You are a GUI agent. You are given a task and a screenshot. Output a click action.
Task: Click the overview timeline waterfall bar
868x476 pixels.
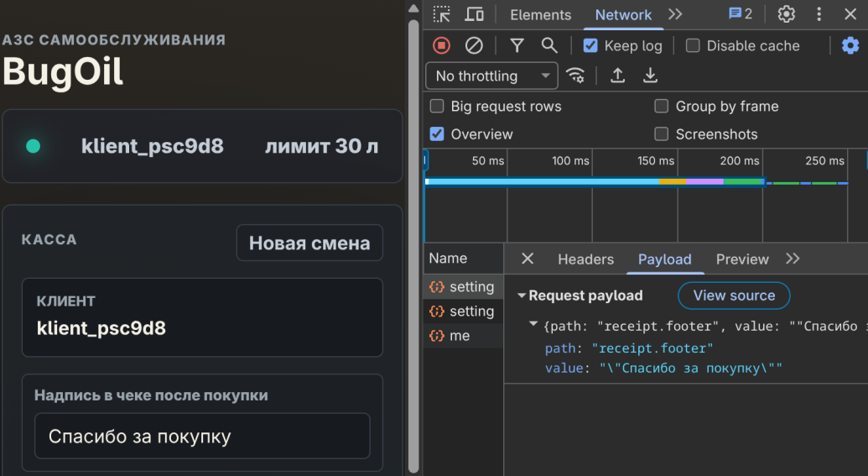pyautogui.click(x=595, y=182)
